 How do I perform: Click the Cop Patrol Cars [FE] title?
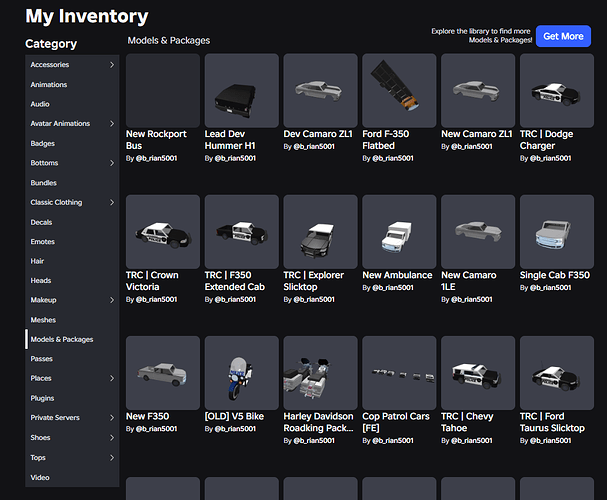coord(396,422)
